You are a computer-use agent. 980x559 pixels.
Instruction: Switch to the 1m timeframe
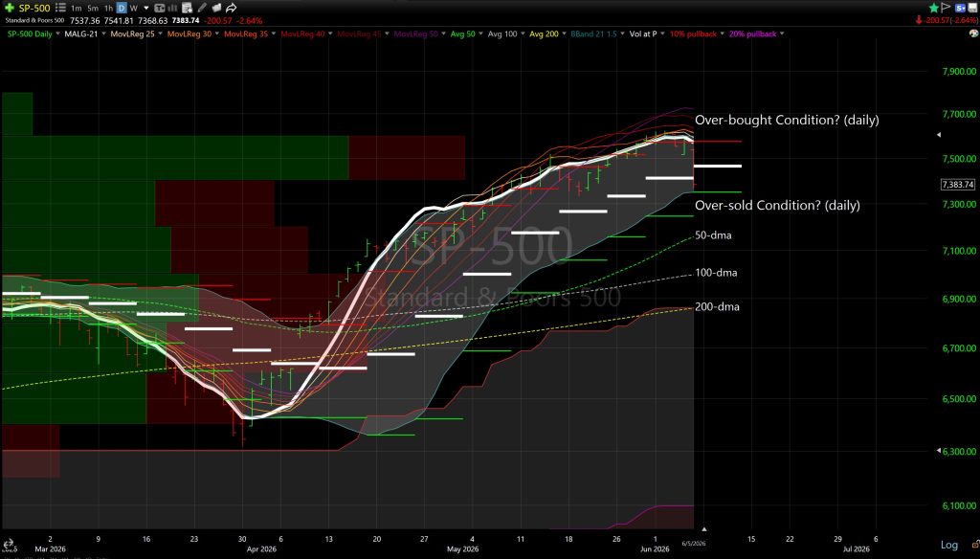pos(77,8)
